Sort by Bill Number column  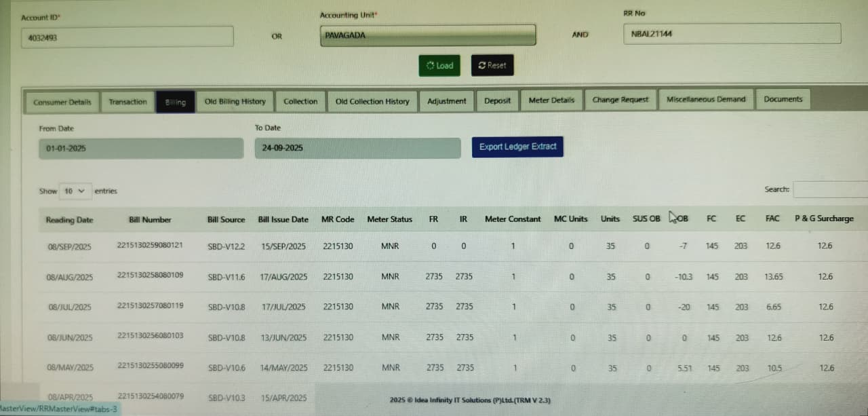tap(150, 220)
